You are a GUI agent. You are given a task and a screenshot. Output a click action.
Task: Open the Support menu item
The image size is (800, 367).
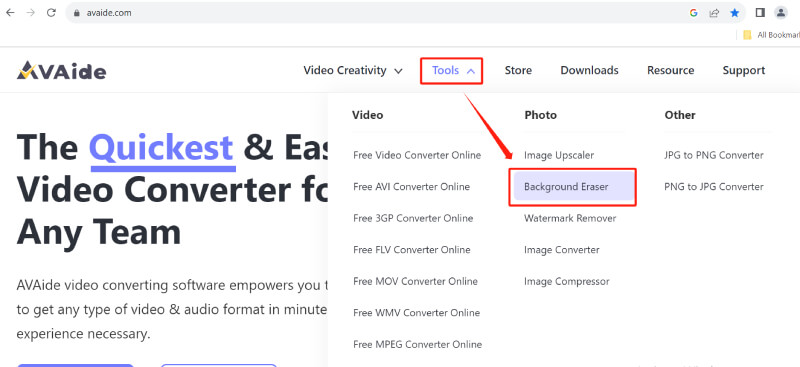[x=743, y=70]
